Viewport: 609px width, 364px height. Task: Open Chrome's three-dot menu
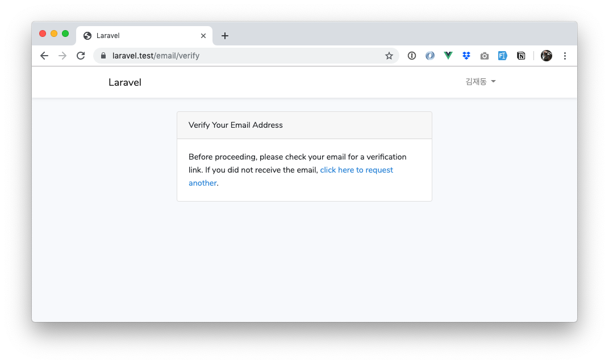coord(565,56)
